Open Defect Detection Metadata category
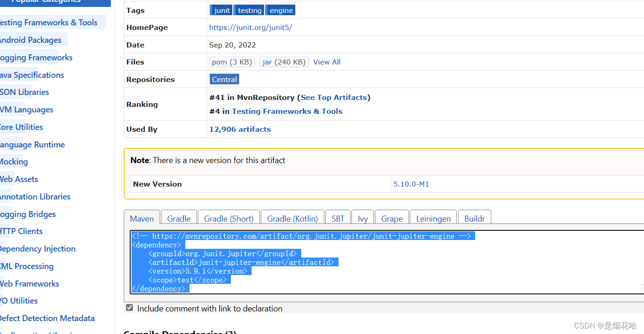The height and width of the screenshot is (334, 644). [47, 318]
